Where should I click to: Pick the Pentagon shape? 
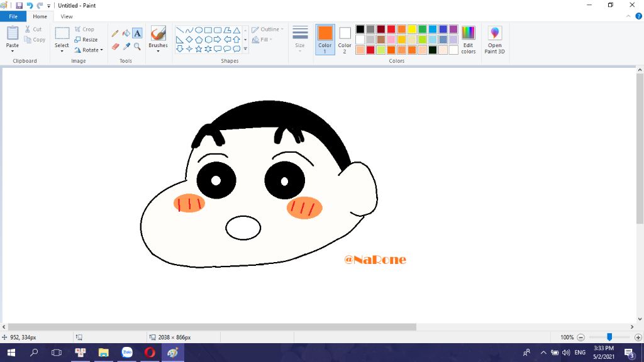199,40
